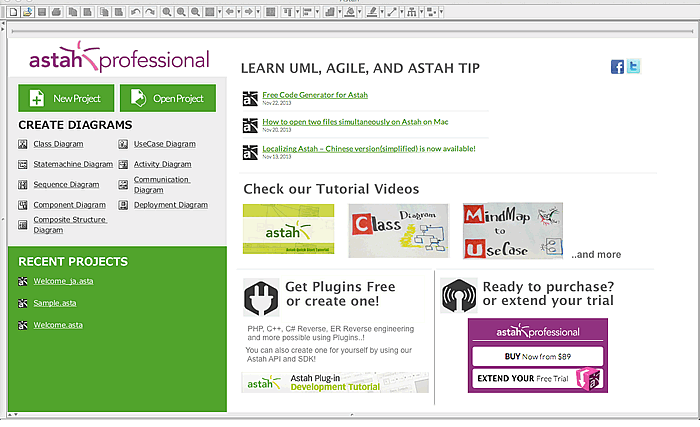Open the fill color dropdown arrow

click(360, 12)
